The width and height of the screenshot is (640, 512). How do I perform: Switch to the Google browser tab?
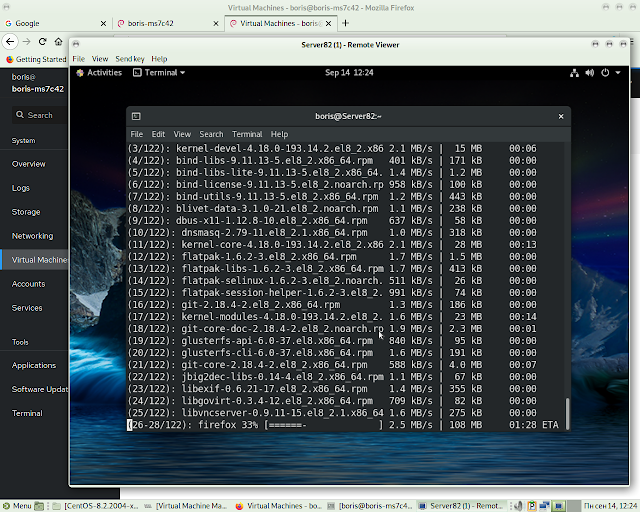tap(56, 23)
